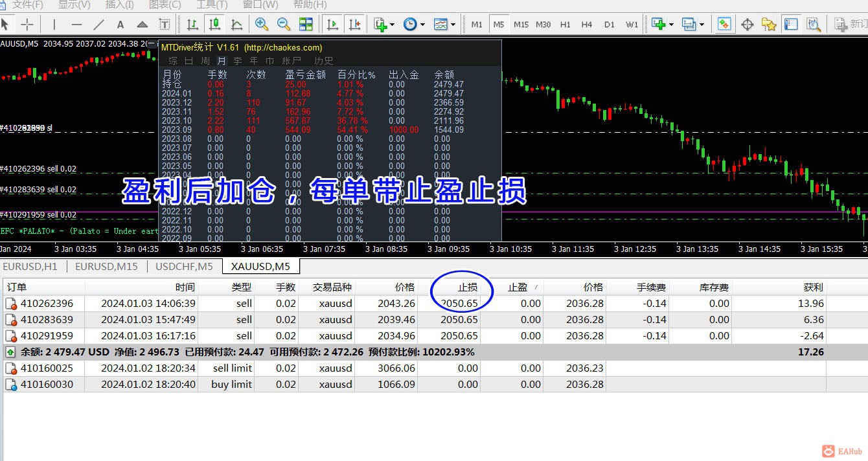The image size is (868, 461).
Task: Select the trendline drawing tool
Action: 98,24
